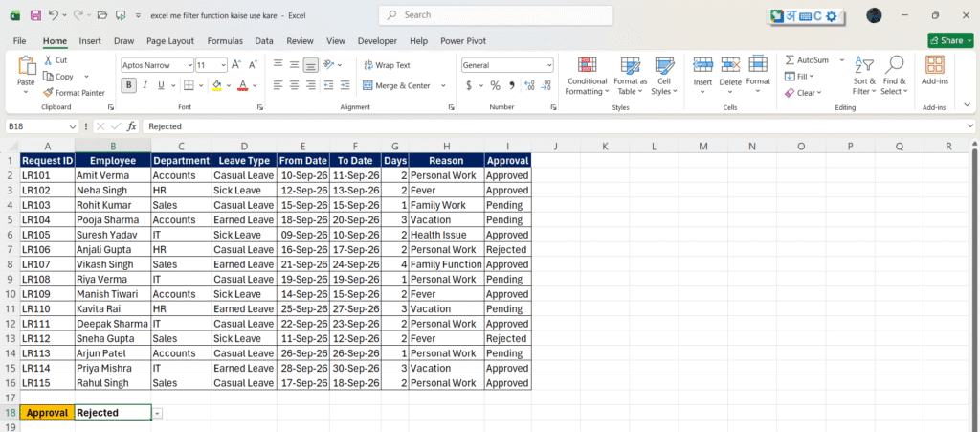Collapse the ribbon with the chevron
The width and height of the screenshot is (980, 432).
click(x=968, y=105)
